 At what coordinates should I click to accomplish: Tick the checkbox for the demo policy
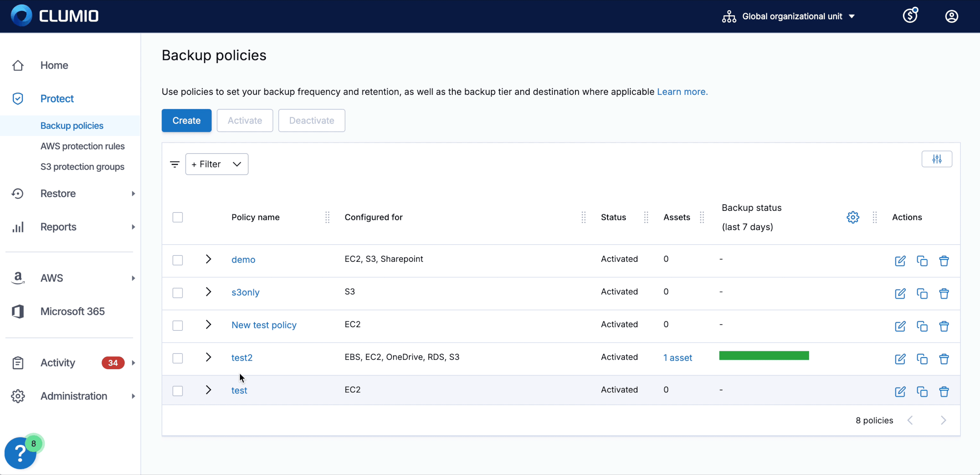click(x=178, y=260)
